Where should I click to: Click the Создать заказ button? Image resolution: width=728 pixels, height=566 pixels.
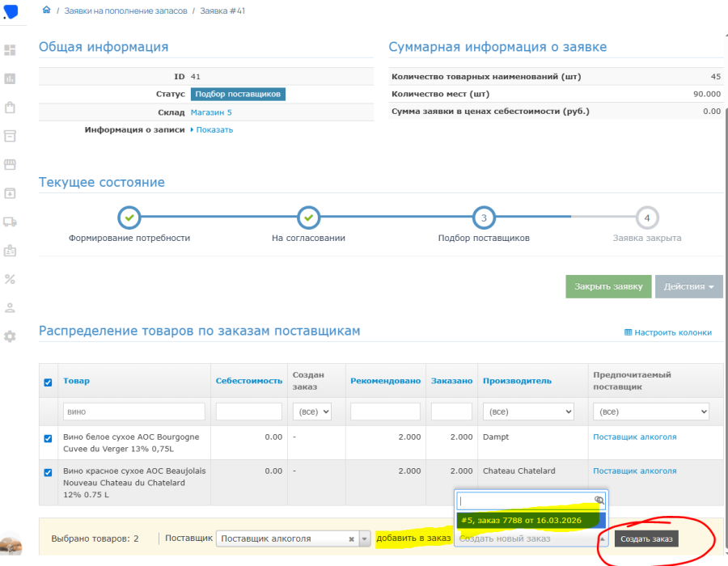click(x=646, y=539)
